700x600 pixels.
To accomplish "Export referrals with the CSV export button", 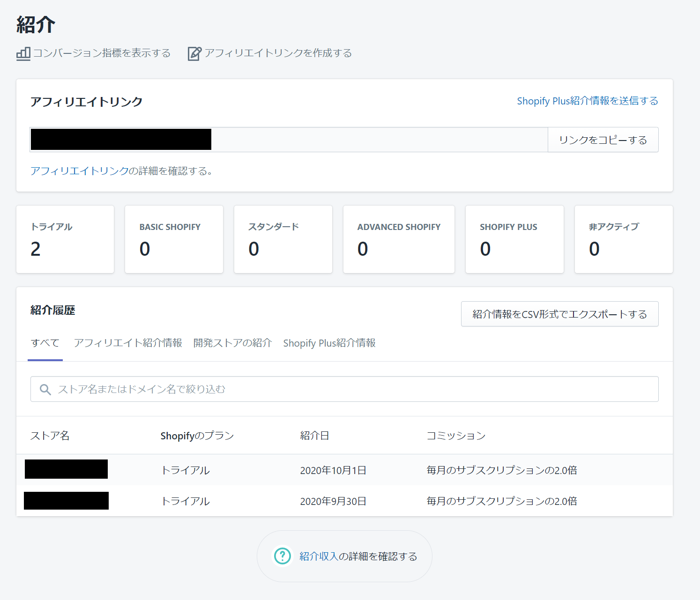I will pyautogui.click(x=559, y=314).
